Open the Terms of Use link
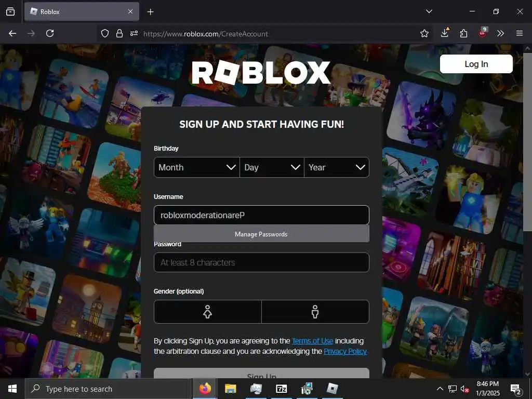532x399 pixels. click(312, 341)
